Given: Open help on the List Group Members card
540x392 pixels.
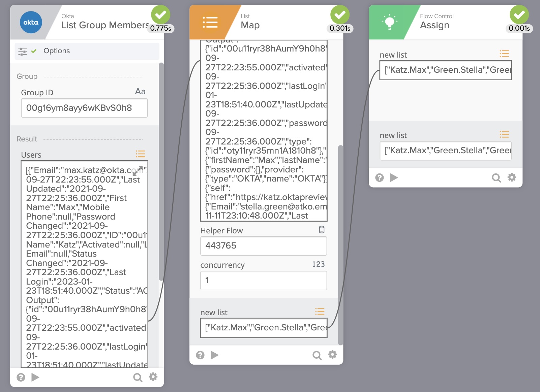Looking at the screenshot, I should (x=21, y=377).
